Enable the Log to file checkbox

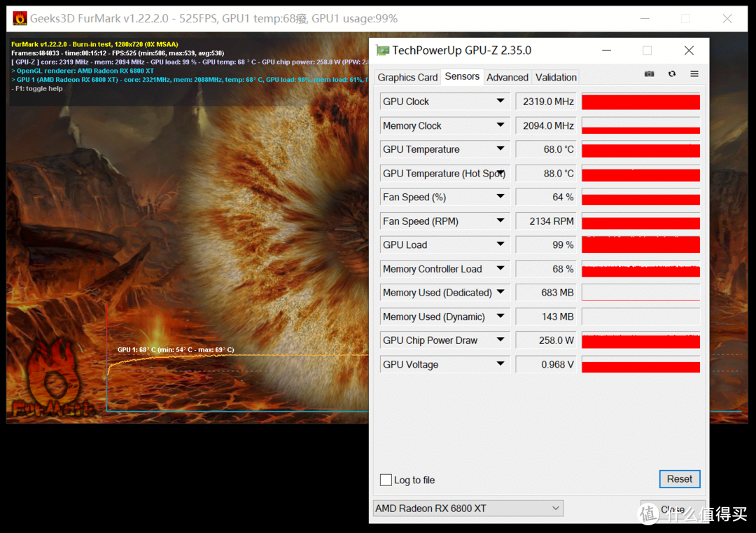click(386, 480)
